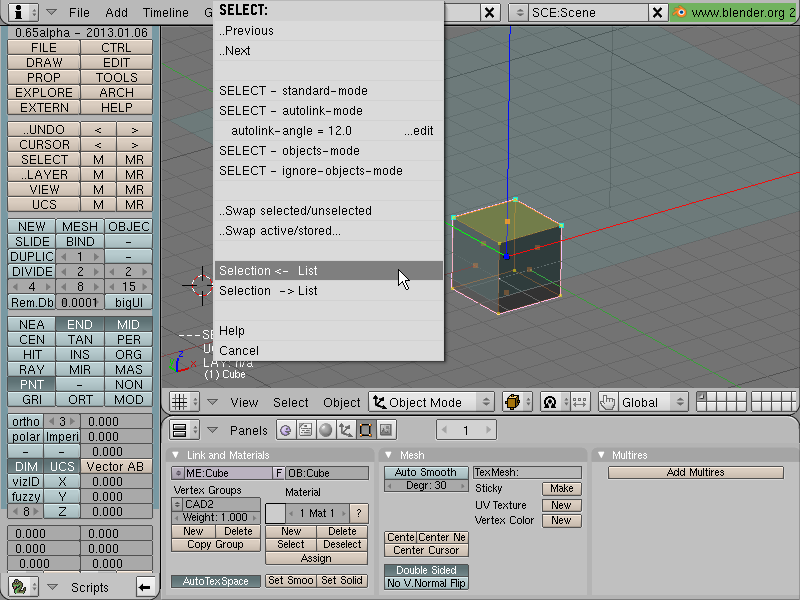Select the Scene context icon in Panels

tap(385, 430)
